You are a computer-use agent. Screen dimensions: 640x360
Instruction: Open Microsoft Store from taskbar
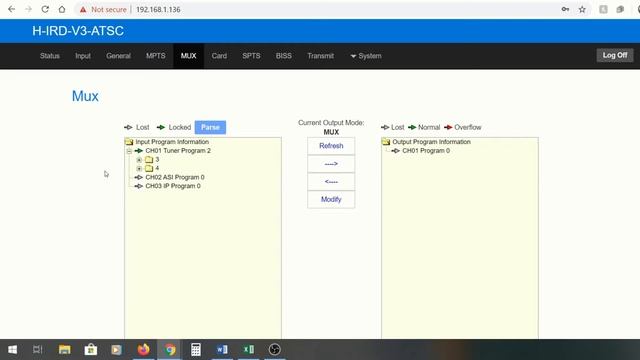click(x=91, y=350)
